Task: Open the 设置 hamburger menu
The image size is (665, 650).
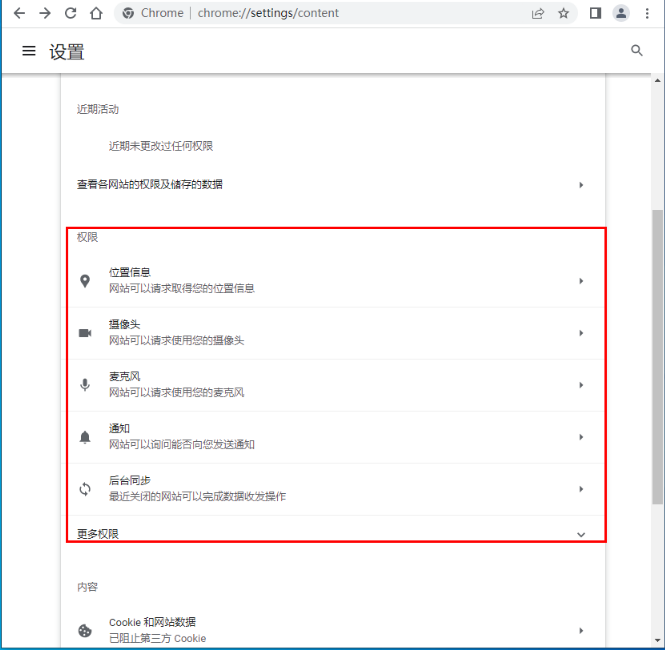Action: pos(29,51)
